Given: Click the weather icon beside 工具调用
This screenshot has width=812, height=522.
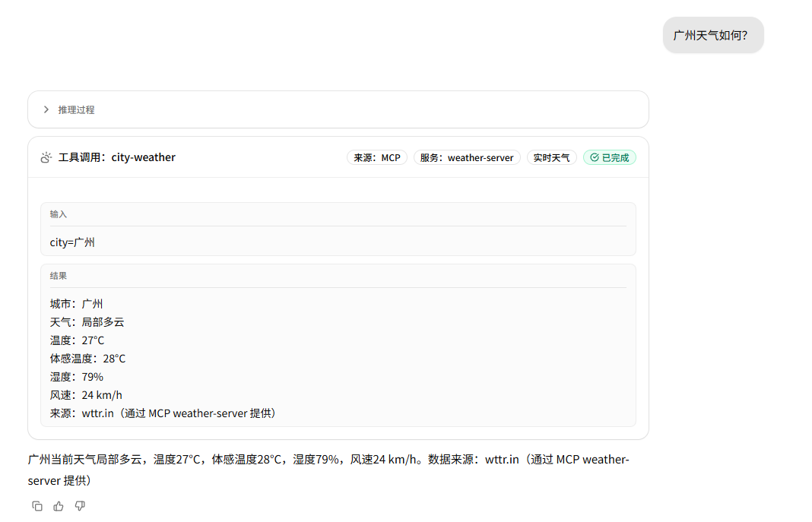Looking at the screenshot, I should click(x=46, y=157).
